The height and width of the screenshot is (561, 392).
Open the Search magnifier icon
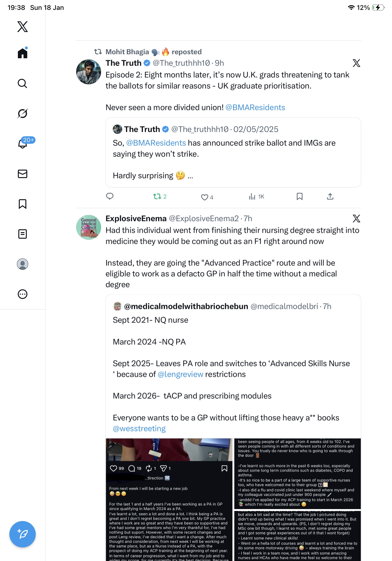[x=23, y=83]
